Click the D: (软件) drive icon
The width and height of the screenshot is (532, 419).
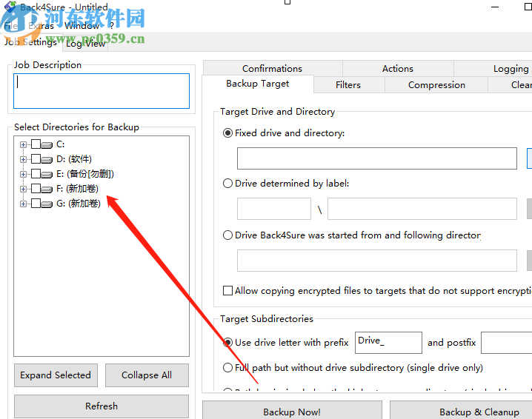tap(47, 159)
